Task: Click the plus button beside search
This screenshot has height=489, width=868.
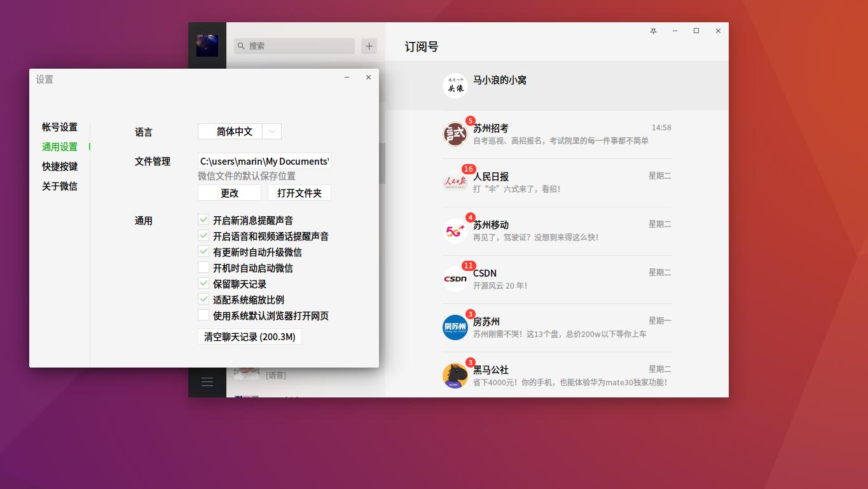Action: 369,46
